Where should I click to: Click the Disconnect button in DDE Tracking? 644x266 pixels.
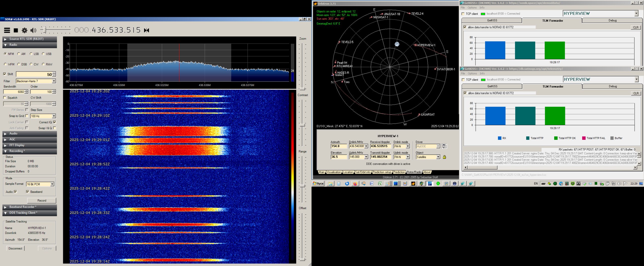coord(15,248)
